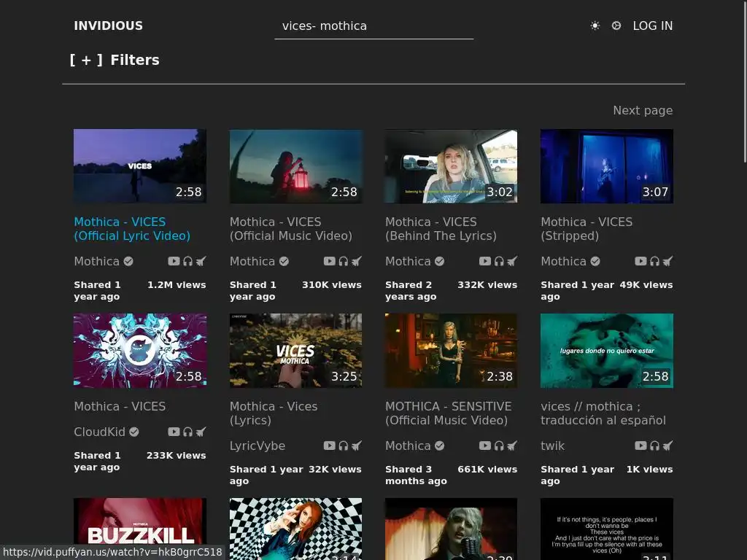Select audio mode for LyricVybe video
The image size is (747, 560).
(x=344, y=446)
